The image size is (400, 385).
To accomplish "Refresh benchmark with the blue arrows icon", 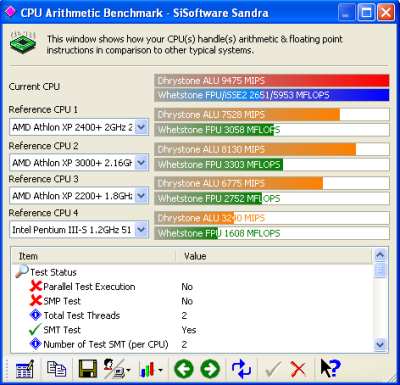I will coord(241,369).
